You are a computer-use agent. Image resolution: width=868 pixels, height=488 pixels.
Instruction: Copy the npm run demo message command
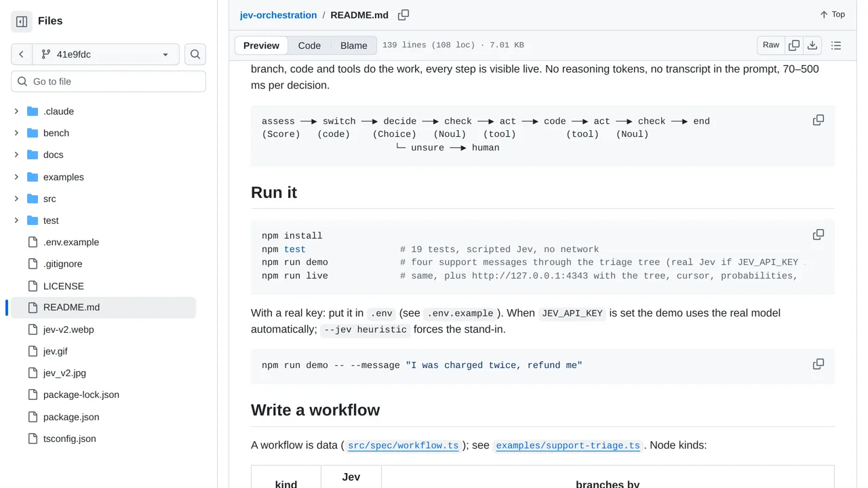tap(818, 364)
